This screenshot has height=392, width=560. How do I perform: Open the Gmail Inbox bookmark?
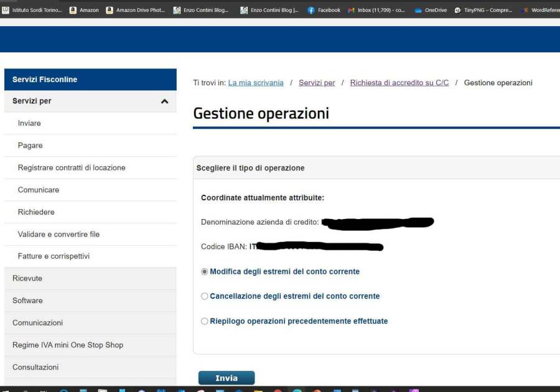pos(376,10)
